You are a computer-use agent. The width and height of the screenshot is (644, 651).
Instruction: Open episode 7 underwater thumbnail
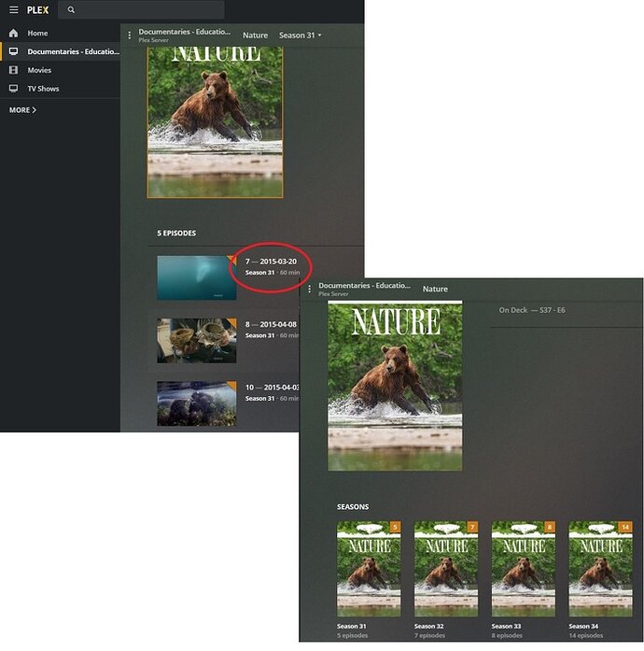pyautogui.click(x=197, y=277)
